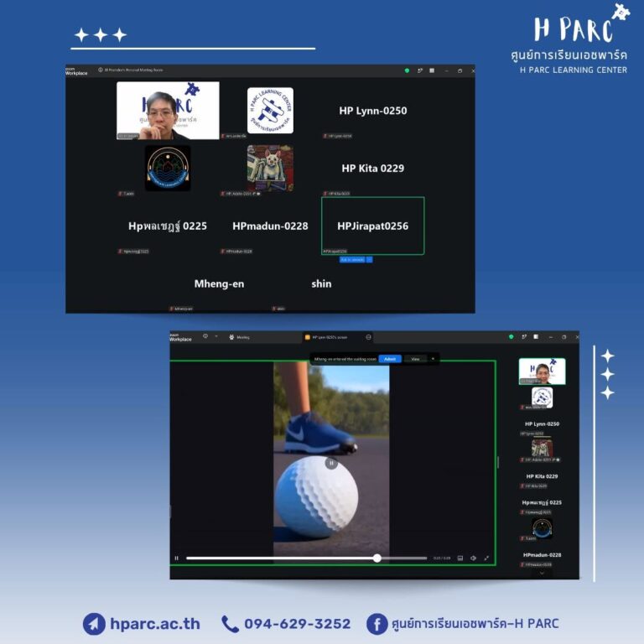Image resolution: width=644 pixels, height=644 pixels.
Task: Enter fullscreen from shared video controls
Action: click(x=486, y=558)
